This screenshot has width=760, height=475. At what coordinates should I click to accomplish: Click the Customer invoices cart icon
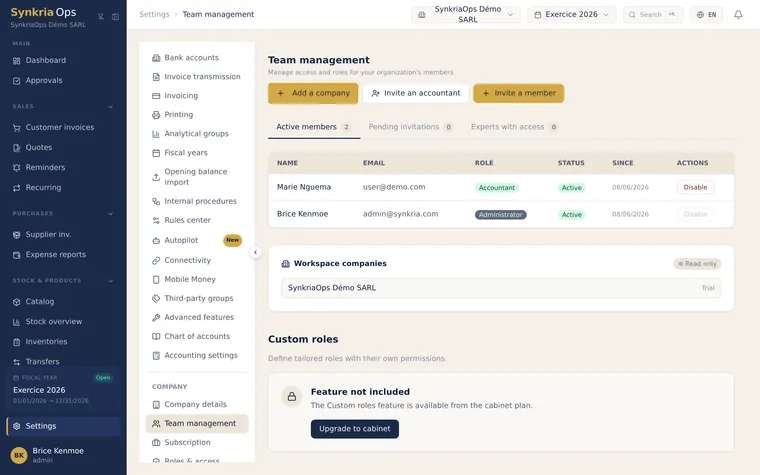pos(16,127)
